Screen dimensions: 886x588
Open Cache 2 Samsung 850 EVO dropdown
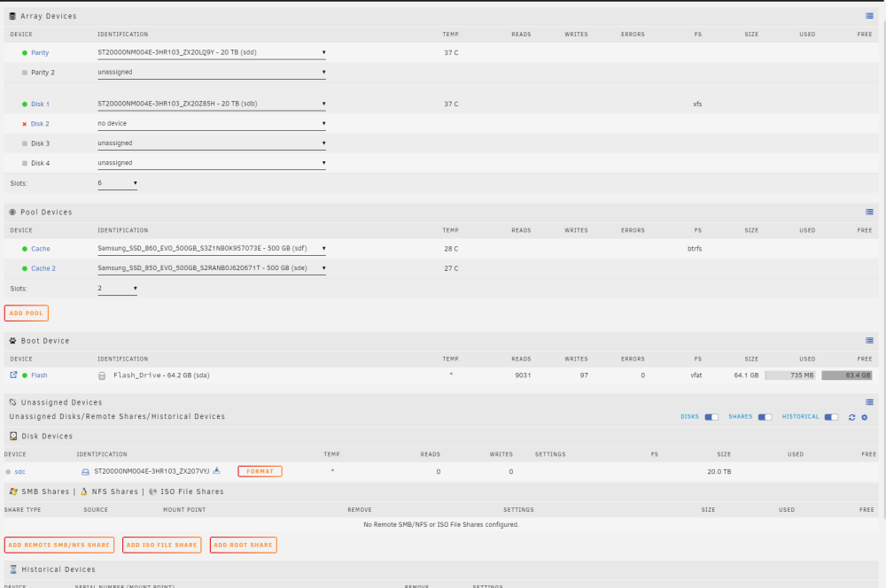[212, 268]
